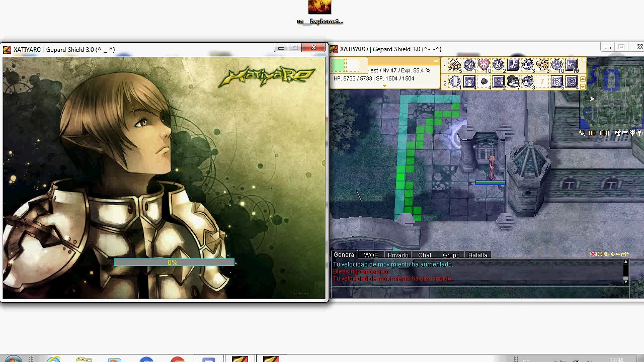The image size is (644, 362).
Task: Zoom in the minimap with plus icon
Action: coord(618,133)
